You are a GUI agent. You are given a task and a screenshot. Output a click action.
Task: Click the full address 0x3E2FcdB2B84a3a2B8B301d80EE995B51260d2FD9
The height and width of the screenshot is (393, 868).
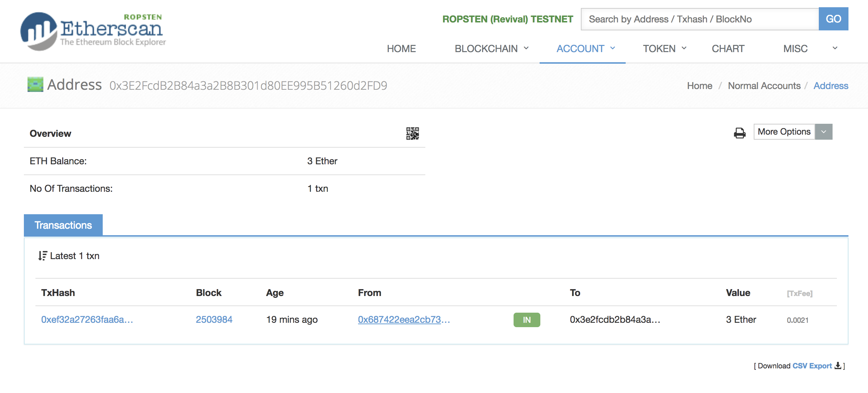[248, 85]
